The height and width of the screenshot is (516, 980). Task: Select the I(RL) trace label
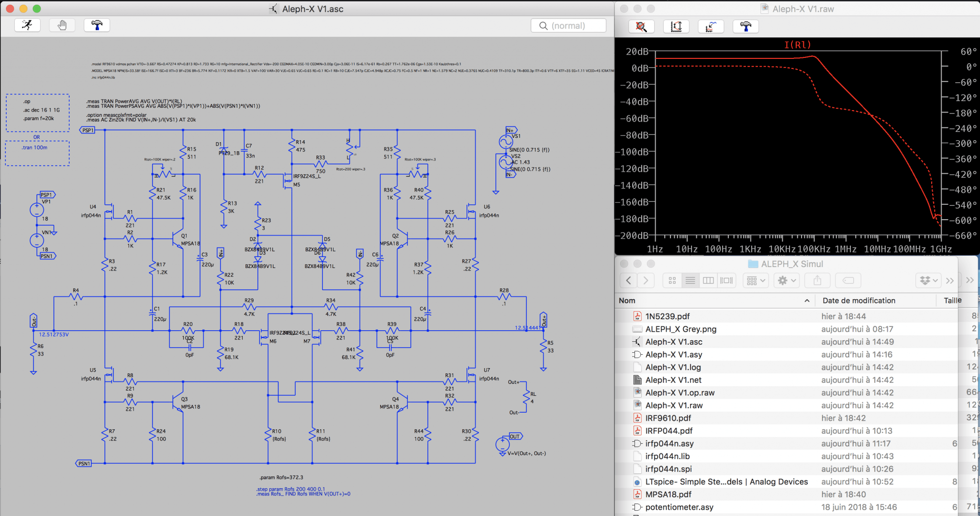coord(798,45)
